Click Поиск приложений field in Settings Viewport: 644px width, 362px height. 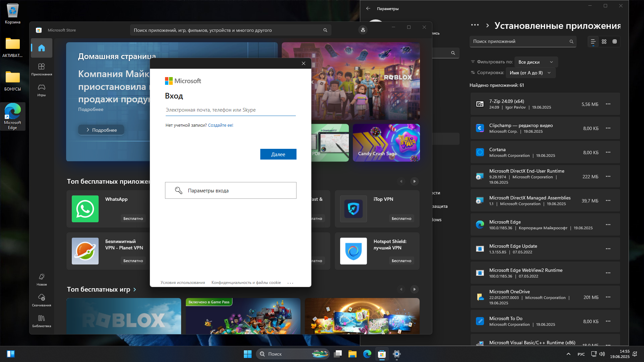point(523,42)
